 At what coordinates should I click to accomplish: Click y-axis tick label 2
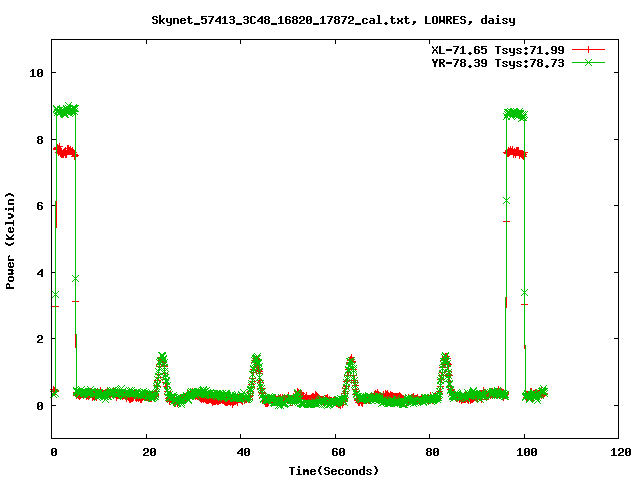tap(40, 339)
